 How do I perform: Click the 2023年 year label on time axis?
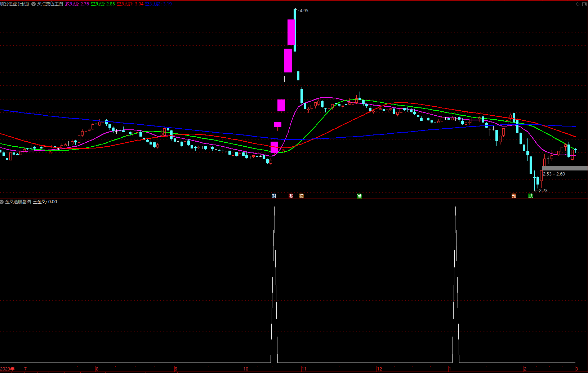point(8,369)
